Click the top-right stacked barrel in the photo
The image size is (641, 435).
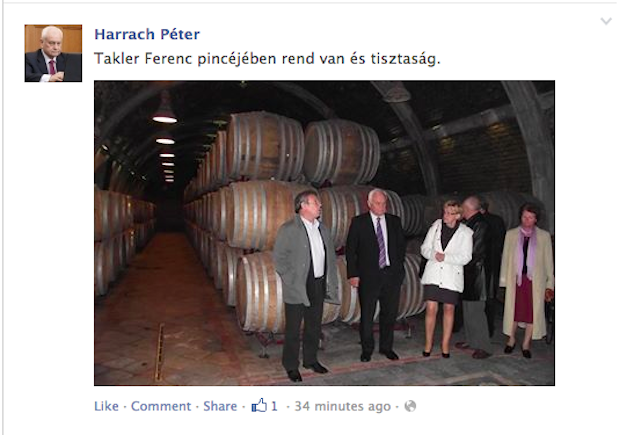[x=342, y=151]
